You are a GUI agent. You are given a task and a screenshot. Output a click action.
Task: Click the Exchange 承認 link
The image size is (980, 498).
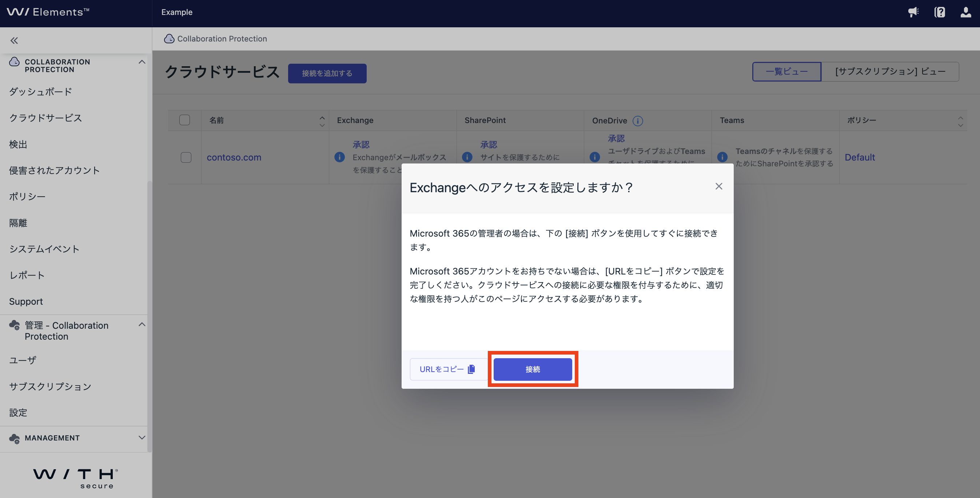point(361,145)
